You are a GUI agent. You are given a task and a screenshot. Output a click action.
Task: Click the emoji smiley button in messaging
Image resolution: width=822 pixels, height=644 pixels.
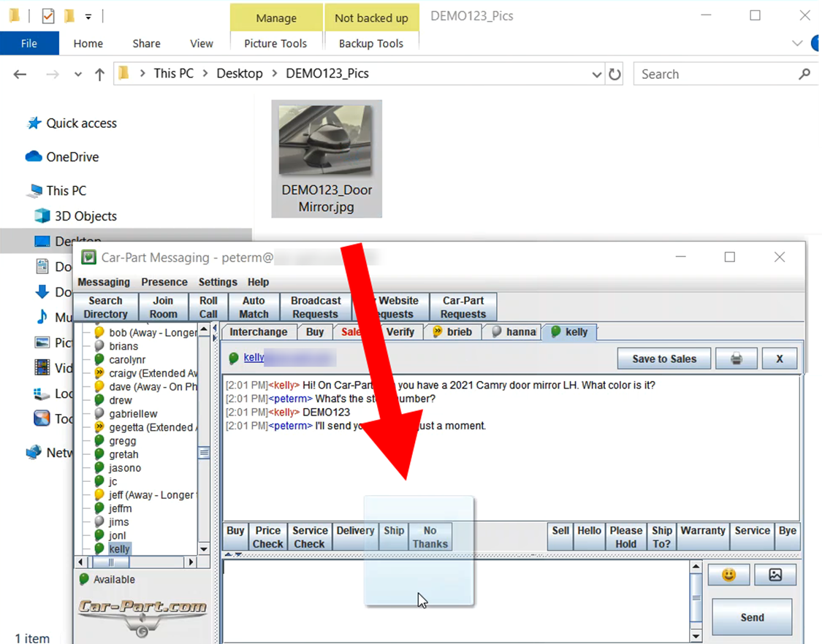click(x=728, y=575)
